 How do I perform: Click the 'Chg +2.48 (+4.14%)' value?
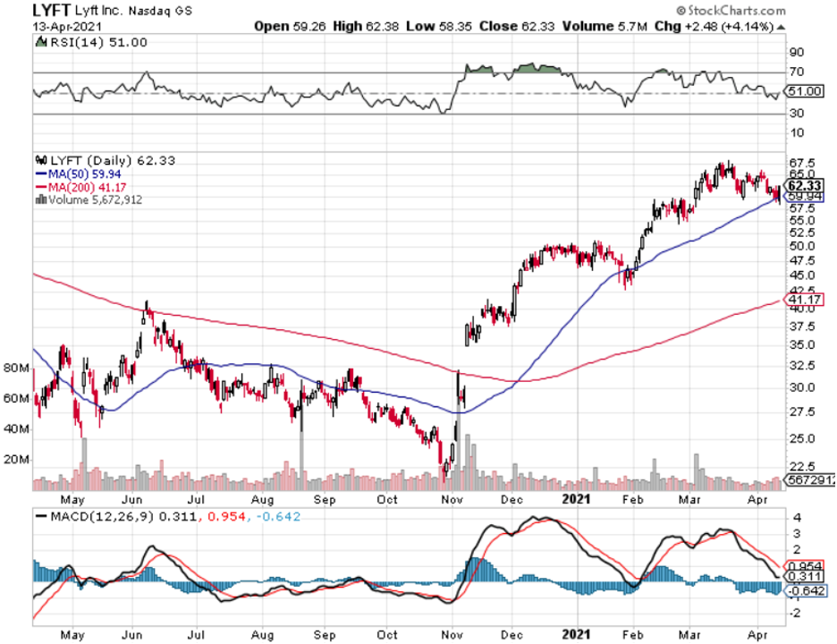(714, 26)
